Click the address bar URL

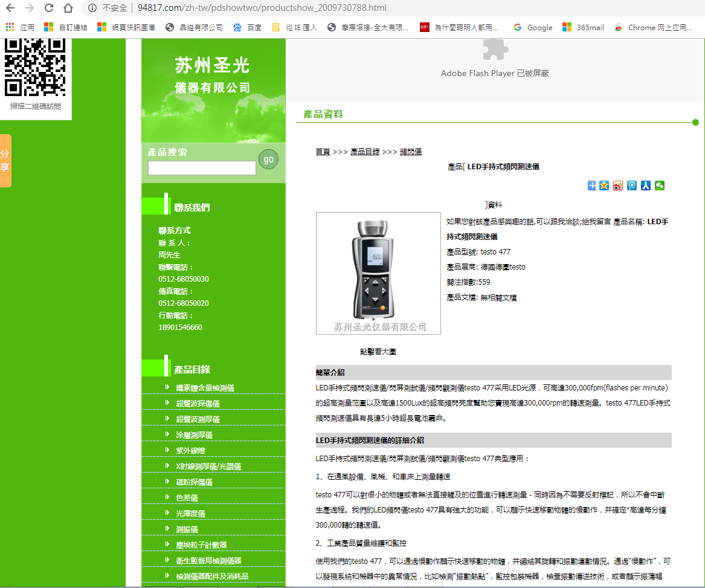pyautogui.click(x=262, y=8)
